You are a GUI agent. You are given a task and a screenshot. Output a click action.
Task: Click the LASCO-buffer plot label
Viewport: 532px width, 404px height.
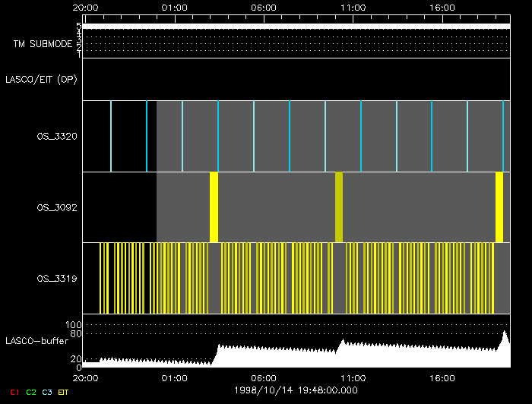(x=37, y=341)
